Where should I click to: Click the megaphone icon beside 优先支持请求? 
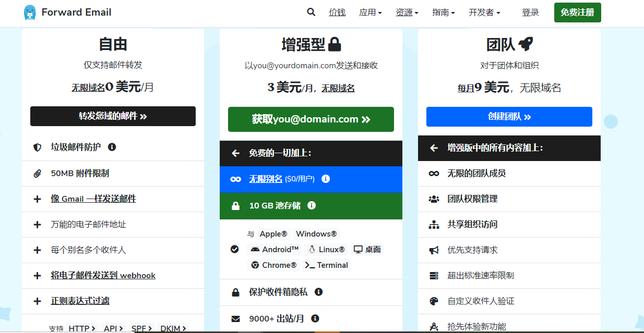click(434, 250)
